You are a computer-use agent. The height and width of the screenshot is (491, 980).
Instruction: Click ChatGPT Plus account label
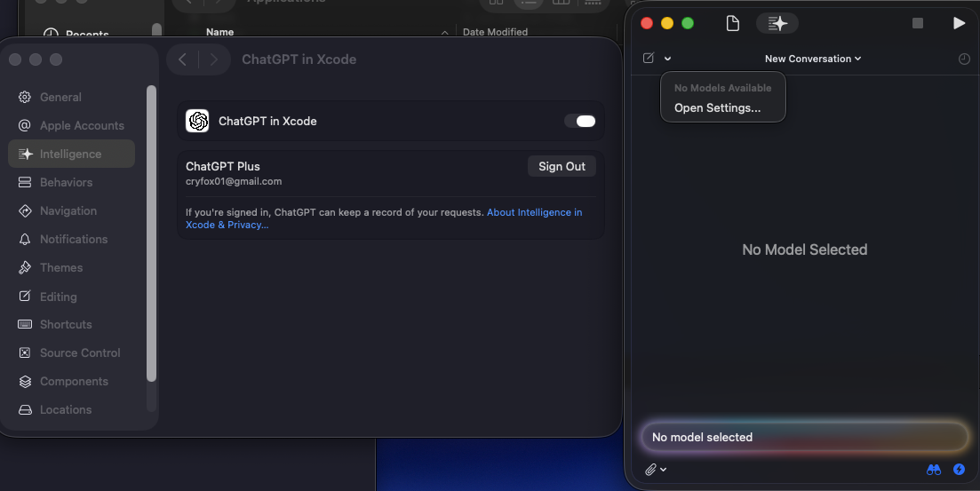[x=222, y=166]
